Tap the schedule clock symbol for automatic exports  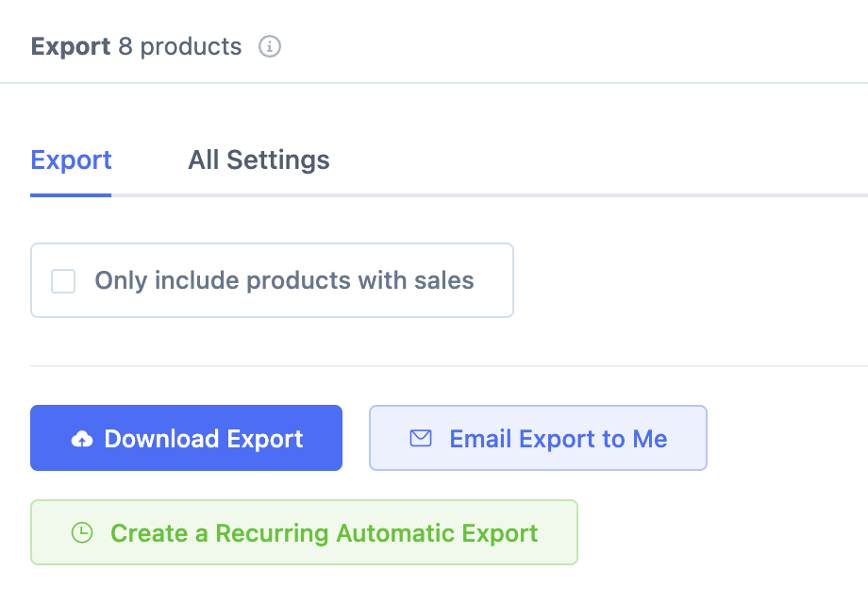point(81,533)
